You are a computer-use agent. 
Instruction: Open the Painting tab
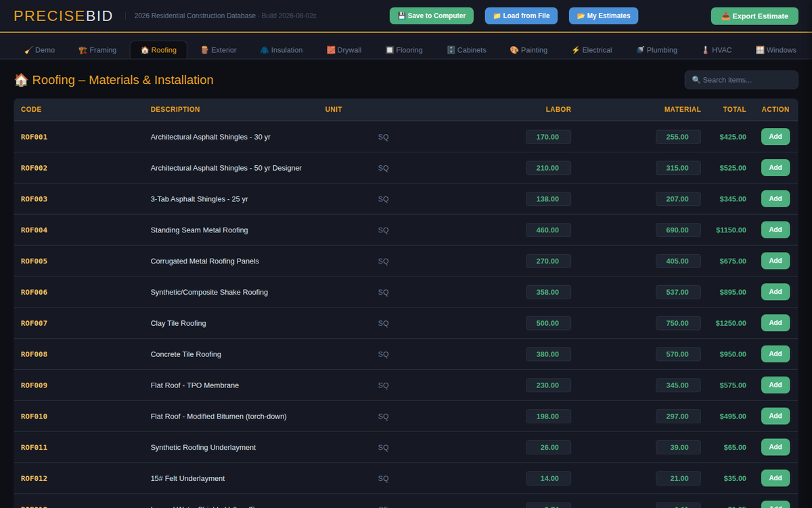528,50
